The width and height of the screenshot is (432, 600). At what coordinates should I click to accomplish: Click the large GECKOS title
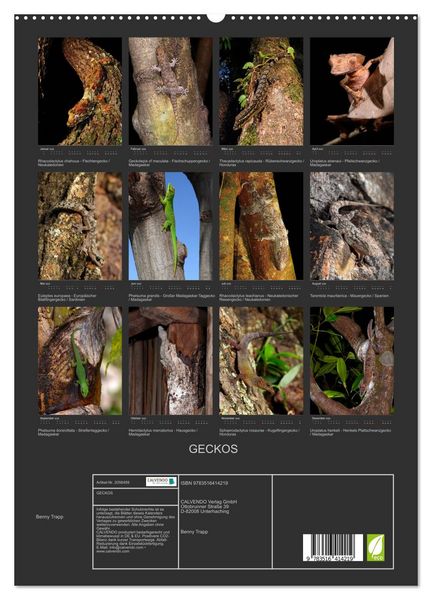(213, 449)
